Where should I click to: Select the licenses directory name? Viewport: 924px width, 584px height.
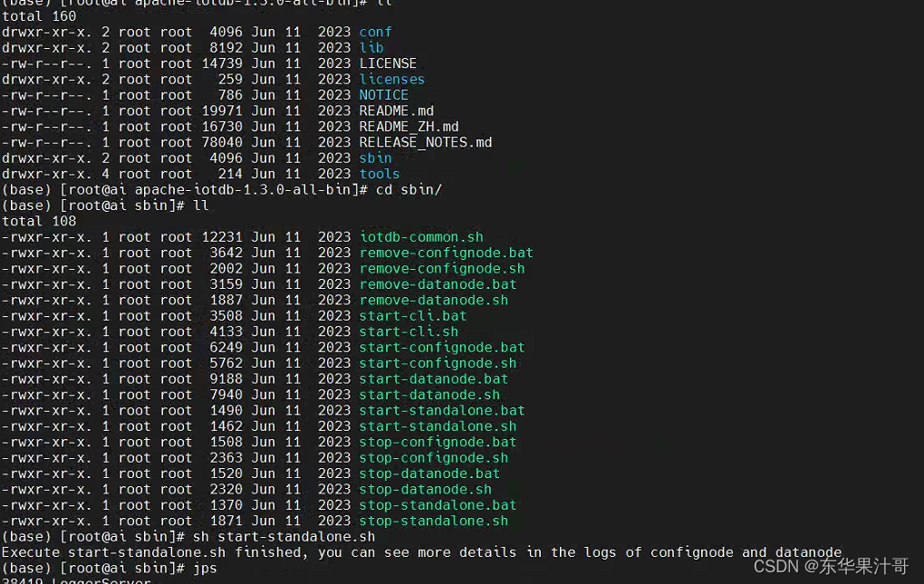391,79
